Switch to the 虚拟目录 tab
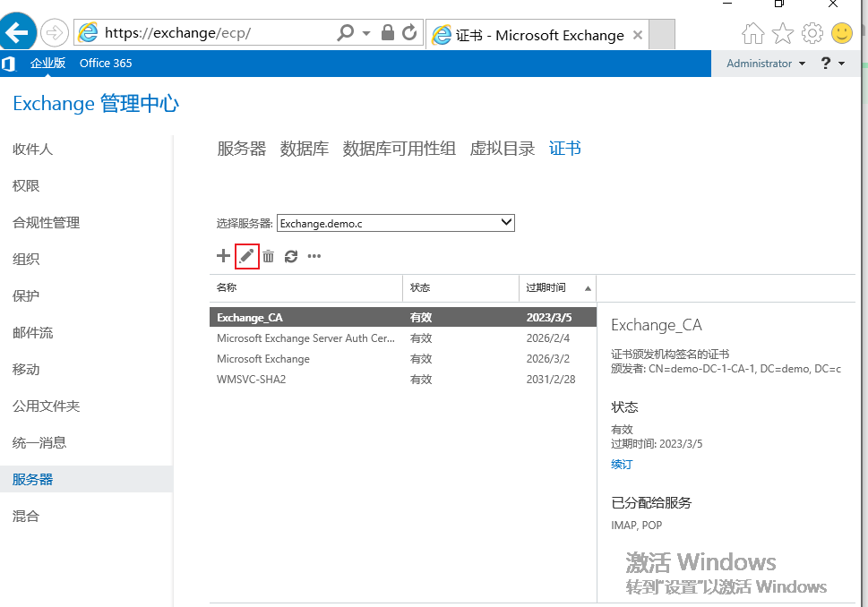 503,149
